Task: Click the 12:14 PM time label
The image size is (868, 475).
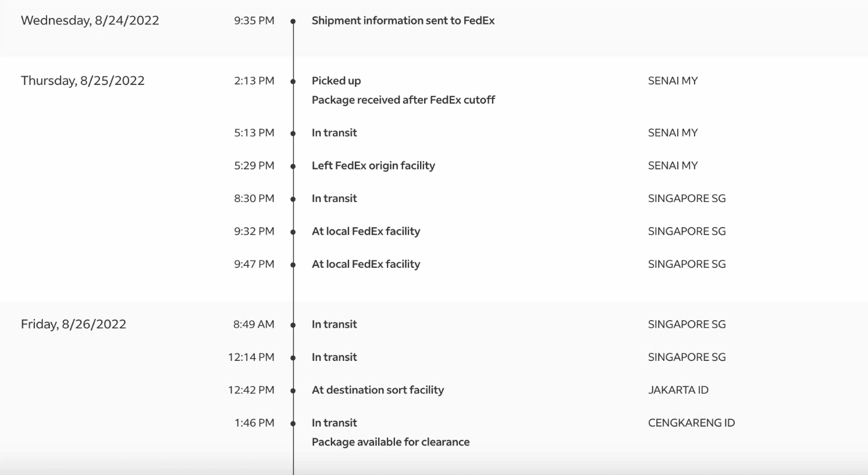Action: (x=251, y=357)
